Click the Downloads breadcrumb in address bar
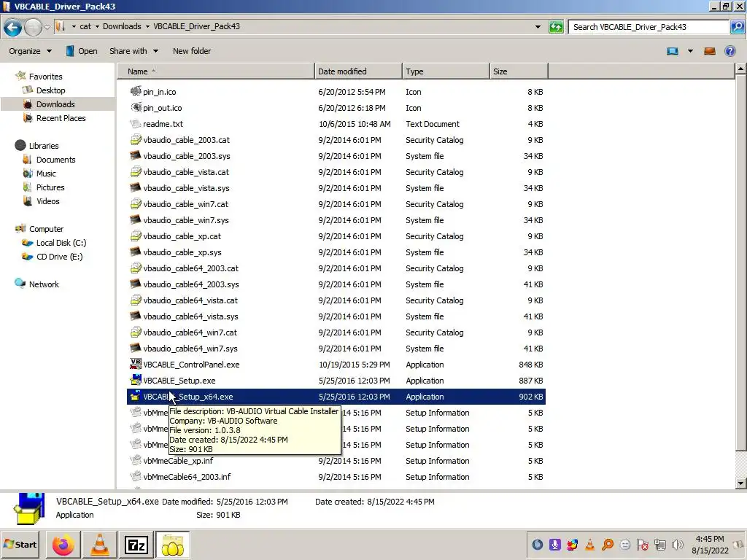The image size is (747, 560). [x=122, y=26]
